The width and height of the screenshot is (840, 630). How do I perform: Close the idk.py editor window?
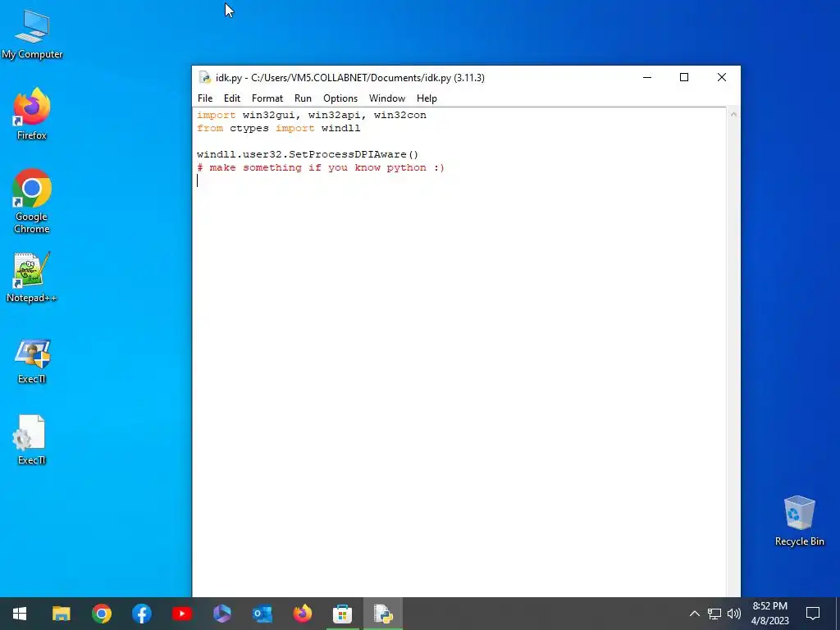coord(722,78)
